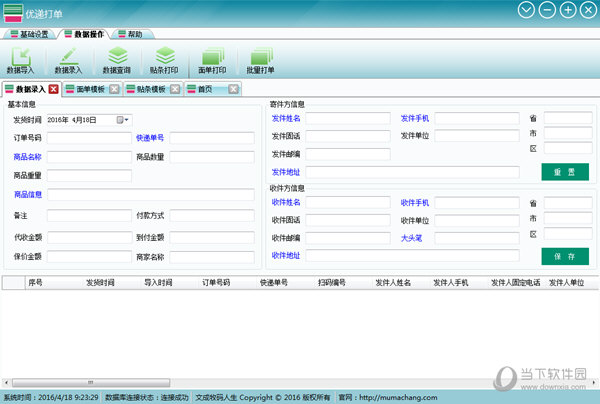Click the 商家名称 input field
This screenshot has height=404, width=600.
click(x=212, y=257)
